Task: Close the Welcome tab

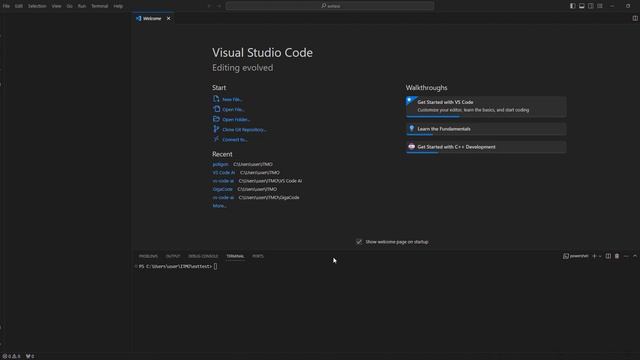Action: [168, 18]
